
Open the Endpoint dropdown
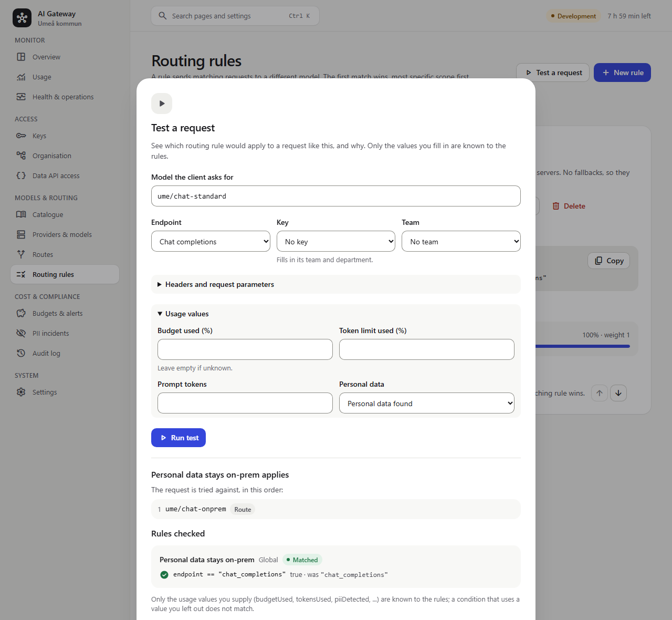tap(211, 241)
